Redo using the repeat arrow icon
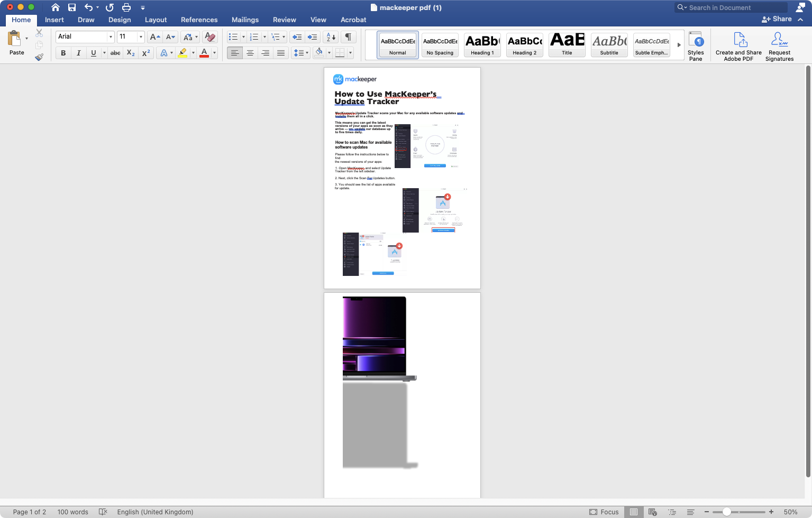The height and width of the screenshot is (518, 812). tap(110, 7)
